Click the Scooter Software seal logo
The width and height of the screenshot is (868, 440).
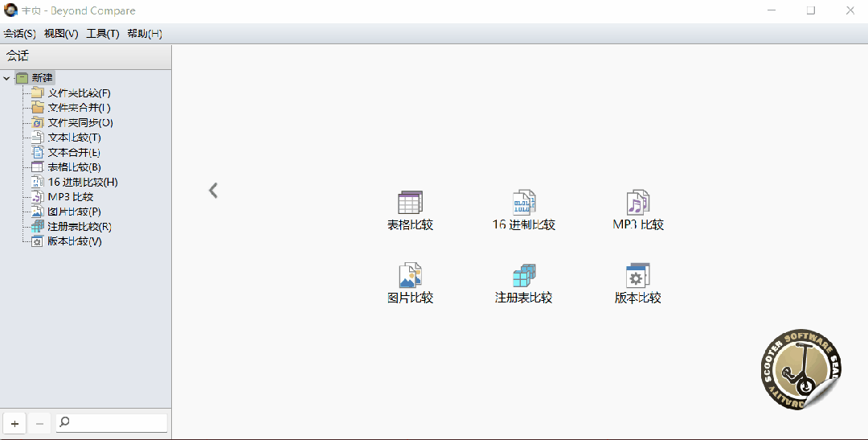point(800,369)
